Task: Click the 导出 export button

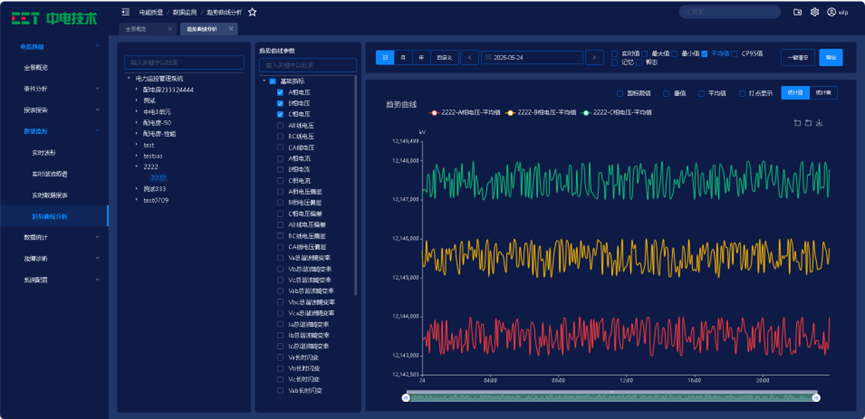Action: [x=830, y=58]
